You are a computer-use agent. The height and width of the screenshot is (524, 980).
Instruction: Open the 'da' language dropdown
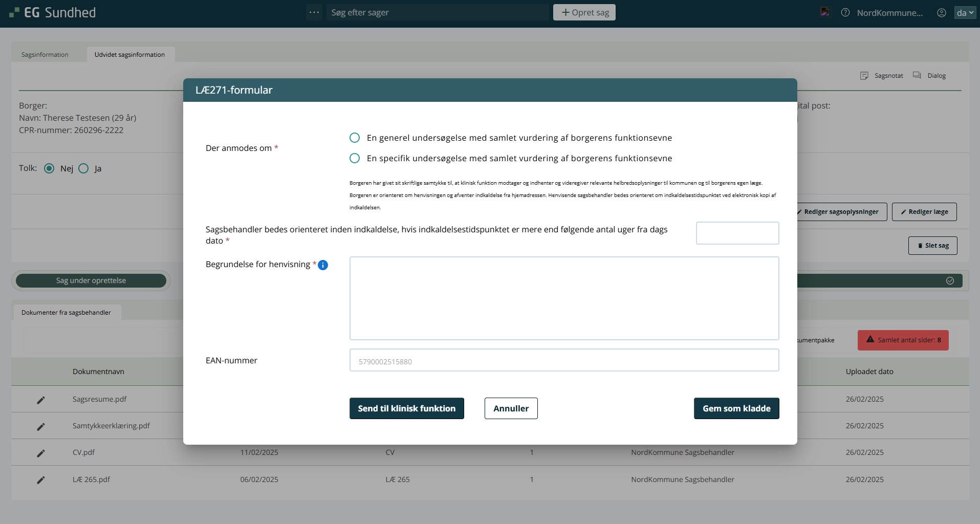click(x=965, y=13)
